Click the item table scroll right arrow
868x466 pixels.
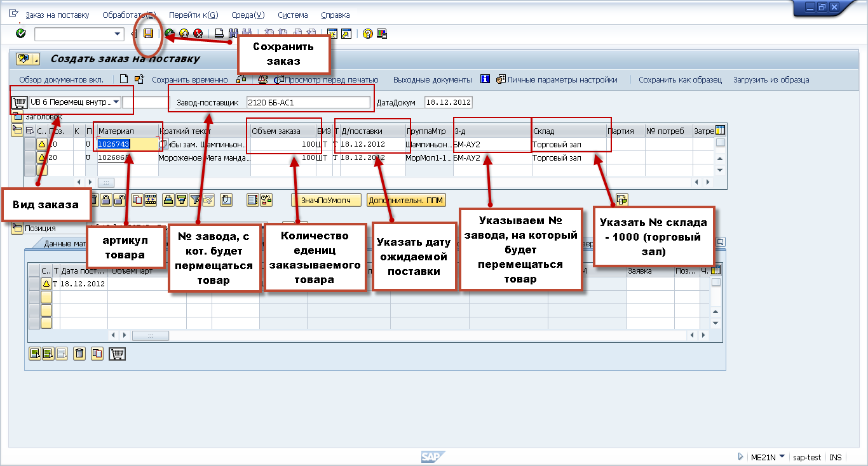707,182
